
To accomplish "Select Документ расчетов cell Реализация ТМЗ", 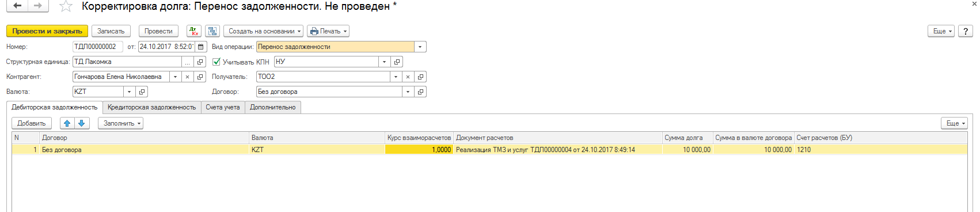I will pos(558,149).
